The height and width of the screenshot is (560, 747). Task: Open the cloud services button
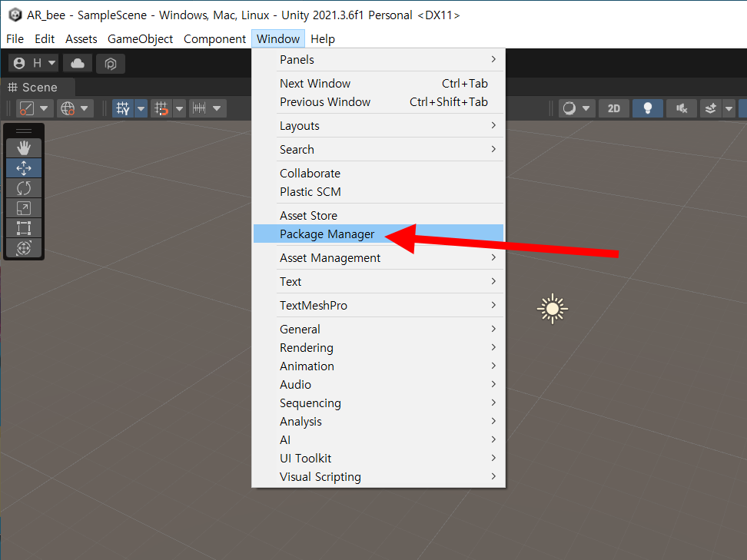(78, 63)
